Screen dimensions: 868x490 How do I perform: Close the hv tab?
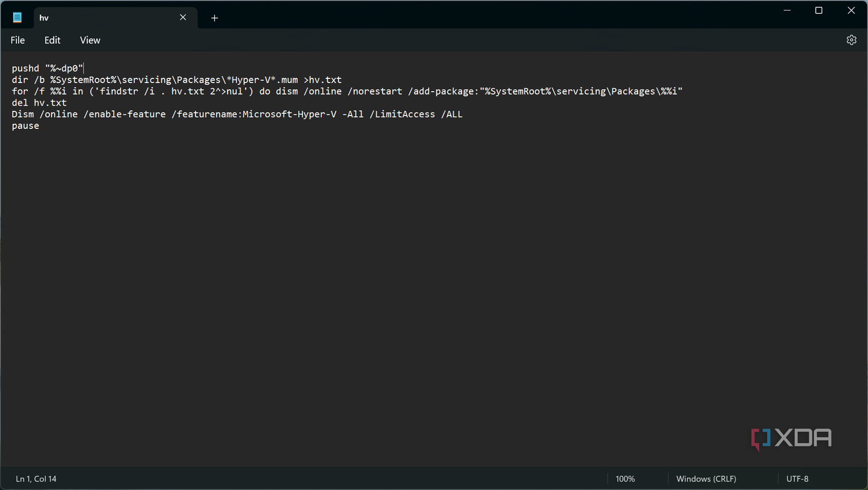183,17
